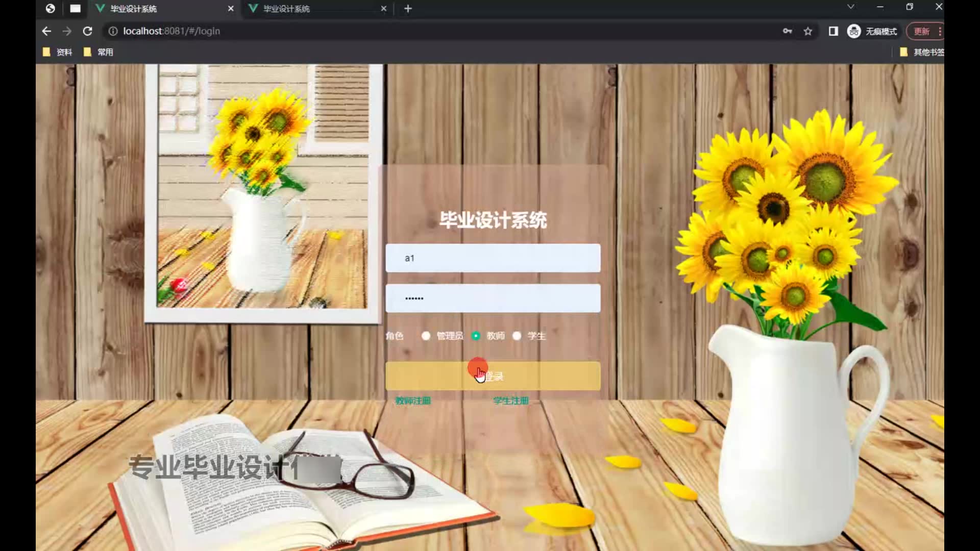Open the saved password key icon

click(787, 31)
